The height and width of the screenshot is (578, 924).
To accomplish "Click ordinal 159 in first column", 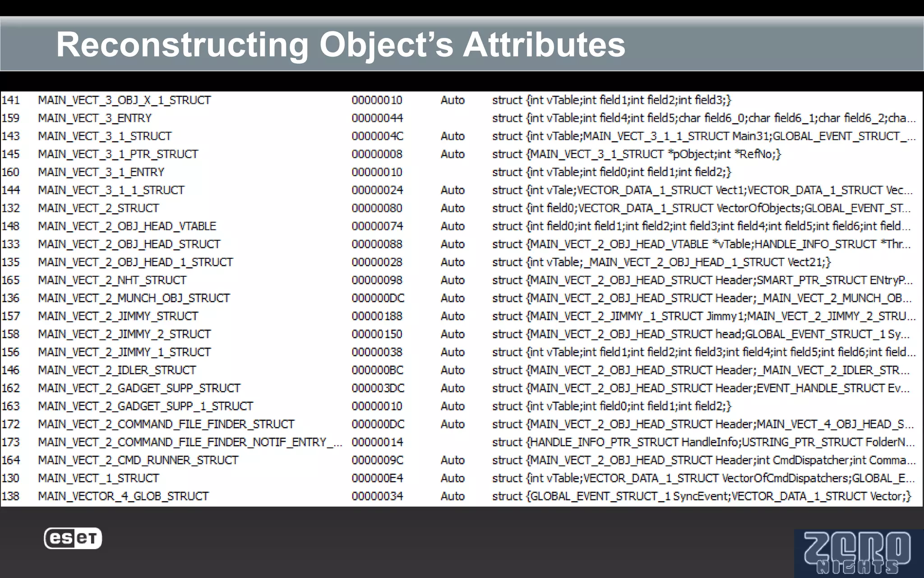I will (11, 118).
